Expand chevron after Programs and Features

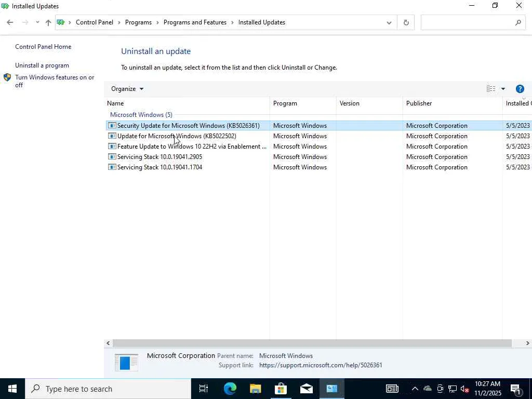click(x=232, y=23)
